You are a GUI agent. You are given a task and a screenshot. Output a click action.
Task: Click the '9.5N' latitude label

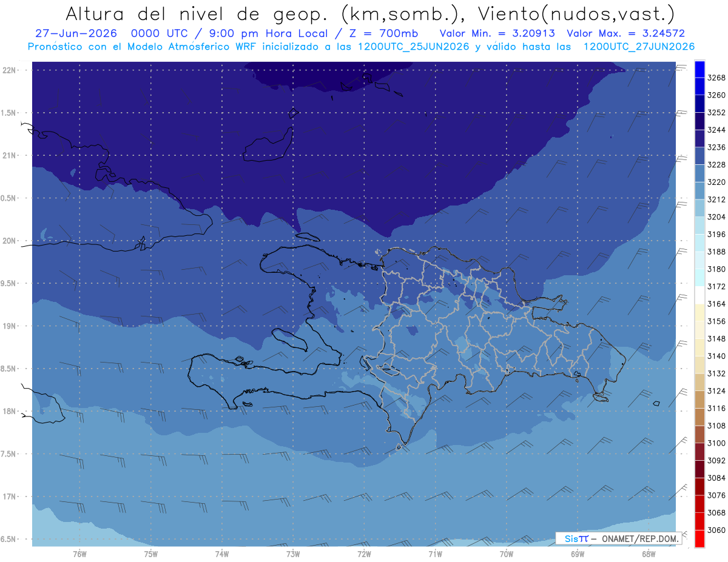click(x=9, y=283)
